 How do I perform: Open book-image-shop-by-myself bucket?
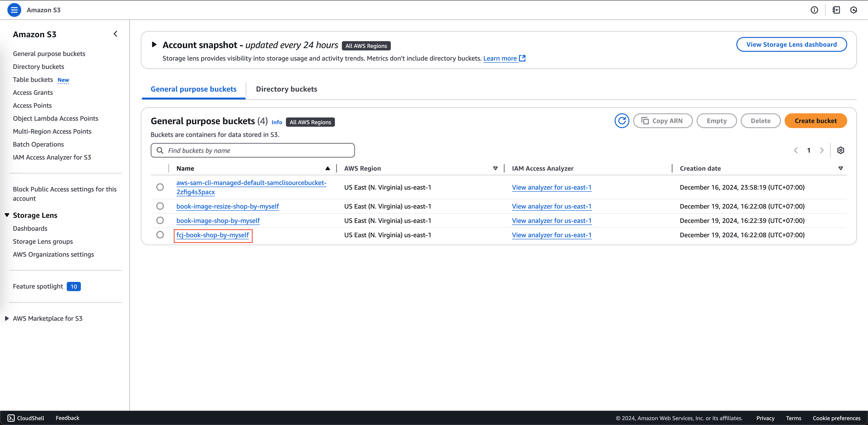click(218, 221)
